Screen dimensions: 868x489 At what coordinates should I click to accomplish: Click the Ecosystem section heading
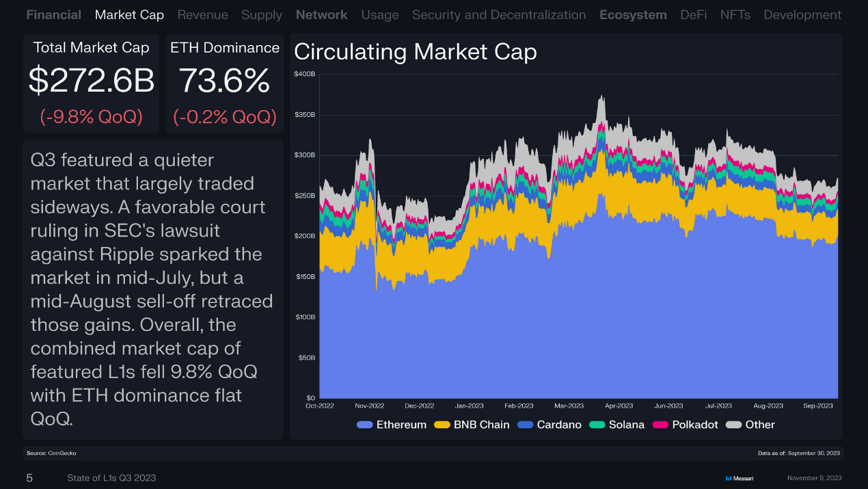[633, 14]
